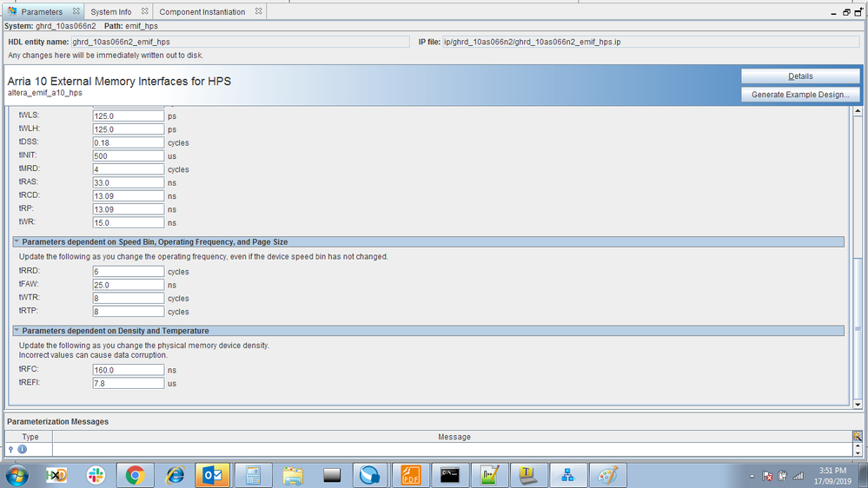Image resolution: width=868 pixels, height=488 pixels.
Task: Click the HDL entity name field
Action: 241,42
